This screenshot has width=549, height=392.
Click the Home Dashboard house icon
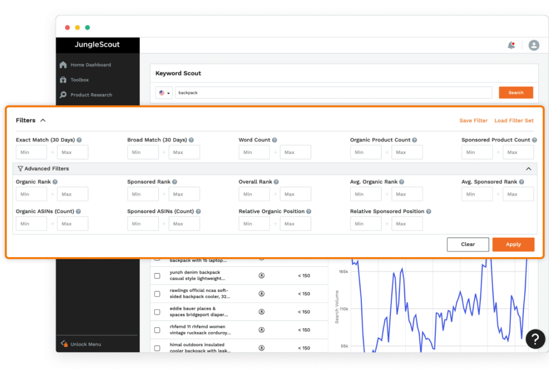pos(63,65)
